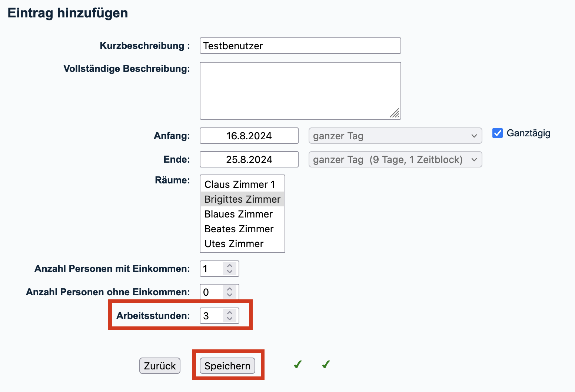The image size is (575, 392).
Task: Open the Ende time dropdown
Action: pyautogui.click(x=395, y=160)
